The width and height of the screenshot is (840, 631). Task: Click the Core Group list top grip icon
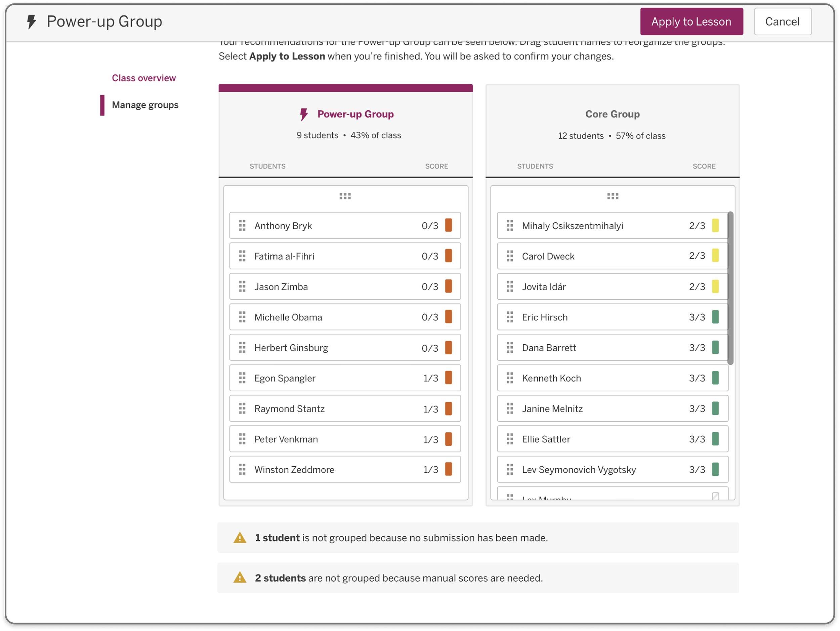pos(613,196)
